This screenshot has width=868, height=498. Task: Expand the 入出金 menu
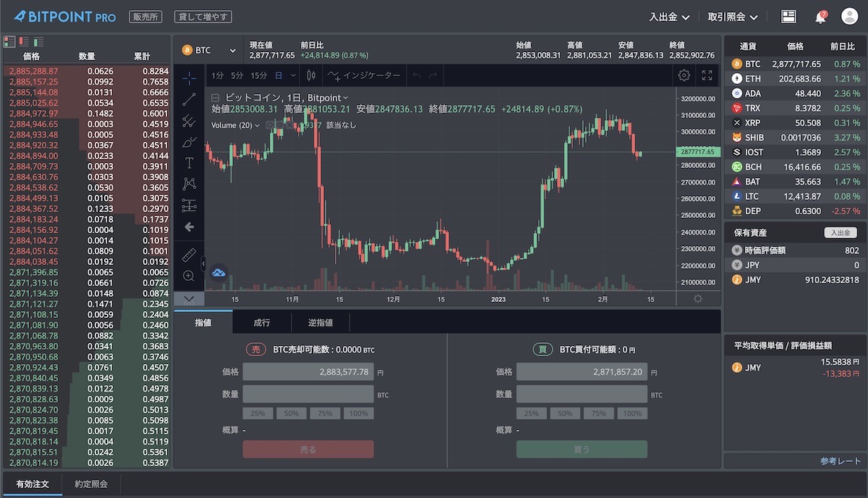[x=669, y=17]
